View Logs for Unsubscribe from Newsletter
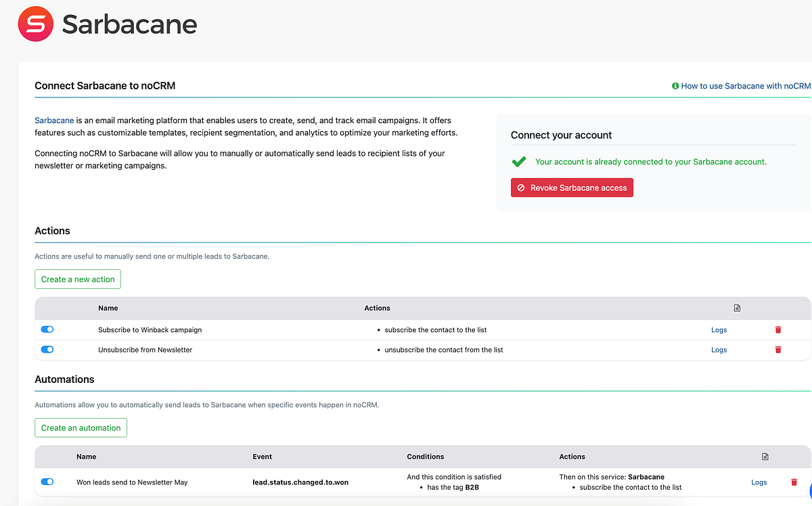 pos(719,350)
